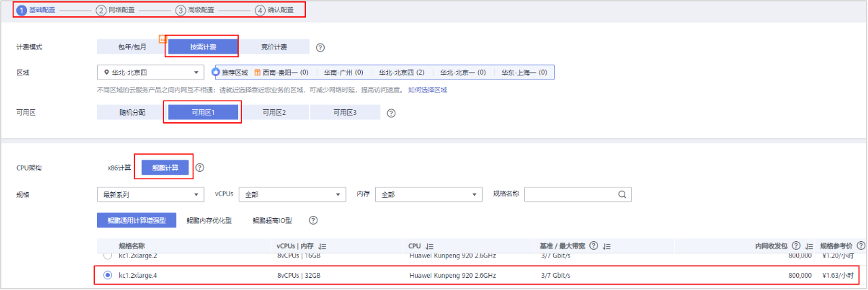Click 8vCPUs | 32GB cell
This screenshot has height=290, width=868.
[x=299, y=275]
